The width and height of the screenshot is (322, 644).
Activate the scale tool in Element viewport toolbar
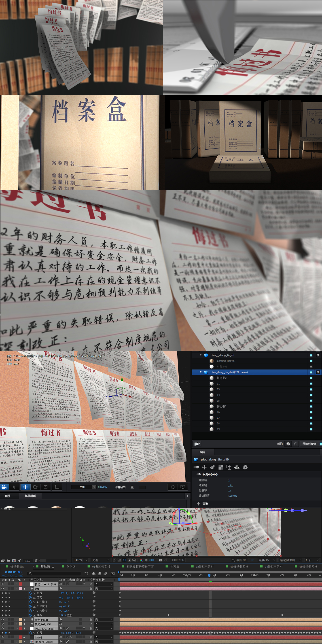(45, 487)
